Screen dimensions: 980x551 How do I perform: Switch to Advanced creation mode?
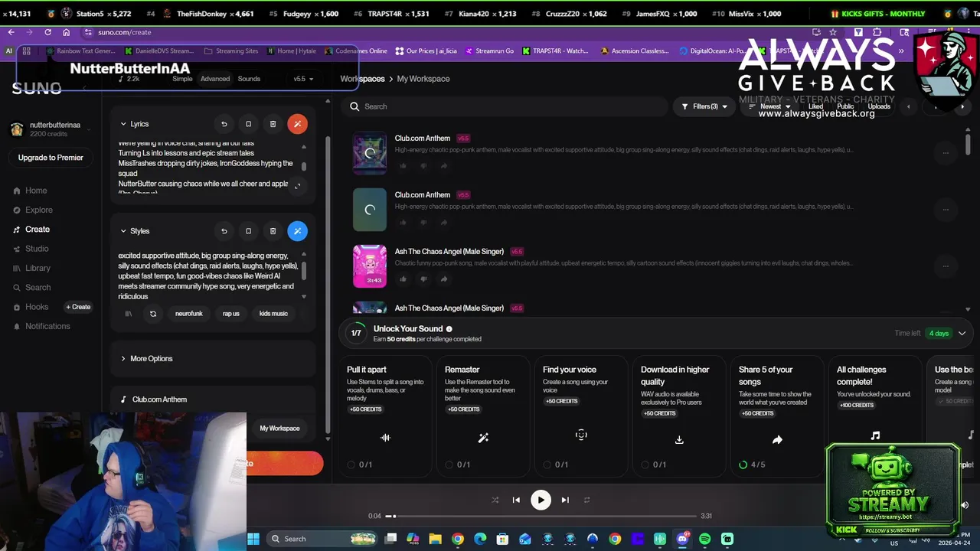point(215,79)
